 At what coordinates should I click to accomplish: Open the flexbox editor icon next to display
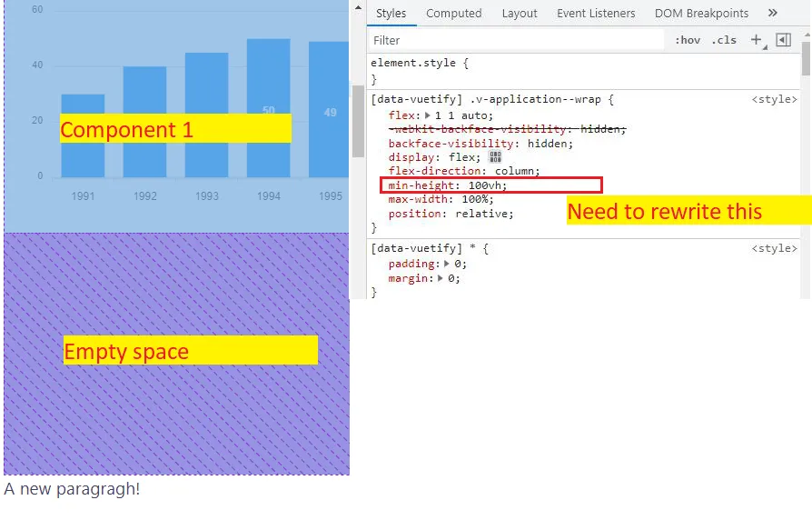coord(496,157)
